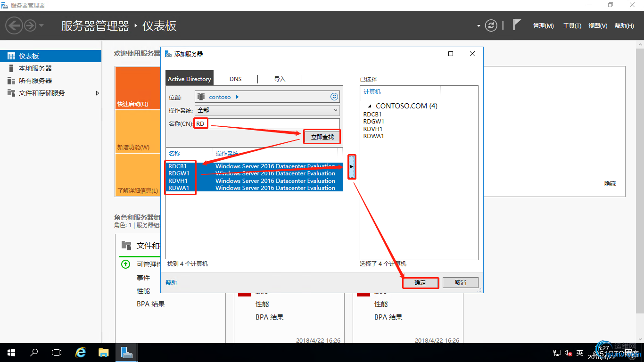Click the contoso location breadcrumb
The image size is (644, 362).
pos(220,97)
